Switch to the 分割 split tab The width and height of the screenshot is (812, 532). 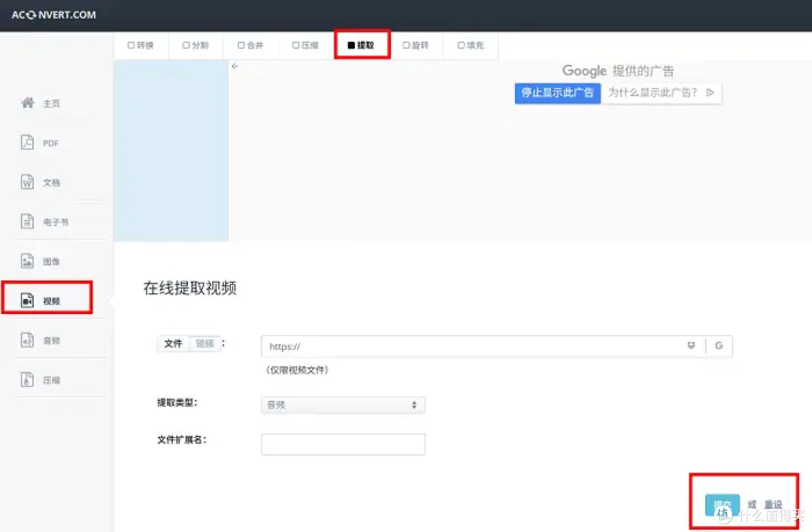[x=195, y=46]
